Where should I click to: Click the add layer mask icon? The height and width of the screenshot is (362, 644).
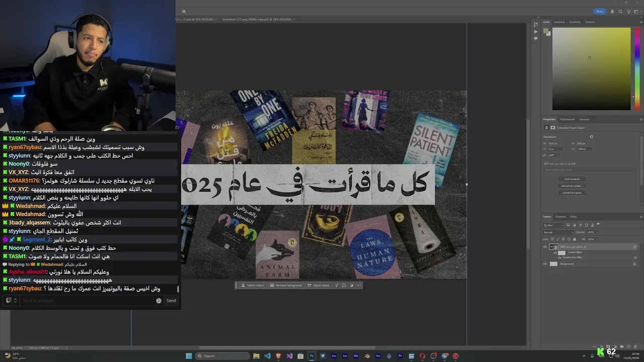click(608, 346)
